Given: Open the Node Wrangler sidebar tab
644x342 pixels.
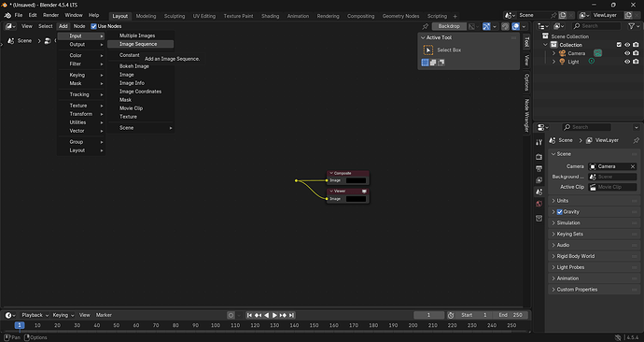Looking at the screenshot, I should click(526, 116).
